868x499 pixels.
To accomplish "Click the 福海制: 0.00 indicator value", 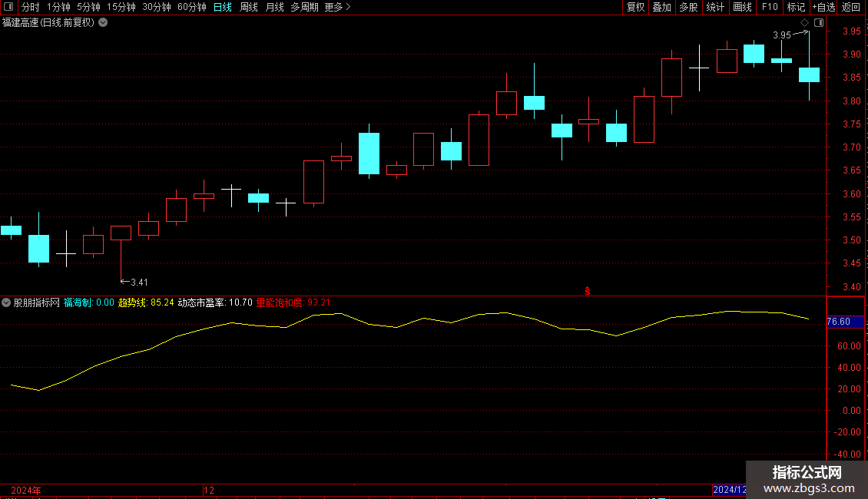I will coord(88,302).
